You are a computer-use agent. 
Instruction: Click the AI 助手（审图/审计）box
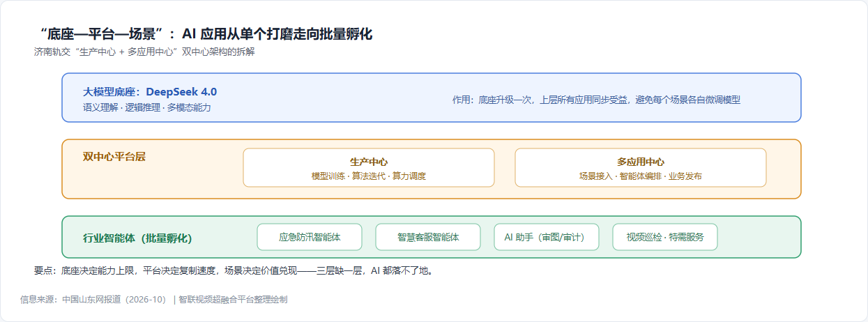tap(547, 237)
